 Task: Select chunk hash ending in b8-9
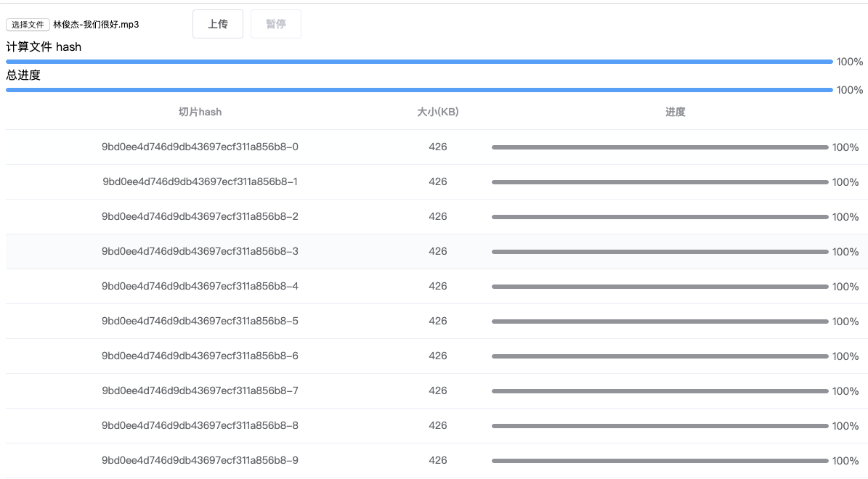[200, 460]
